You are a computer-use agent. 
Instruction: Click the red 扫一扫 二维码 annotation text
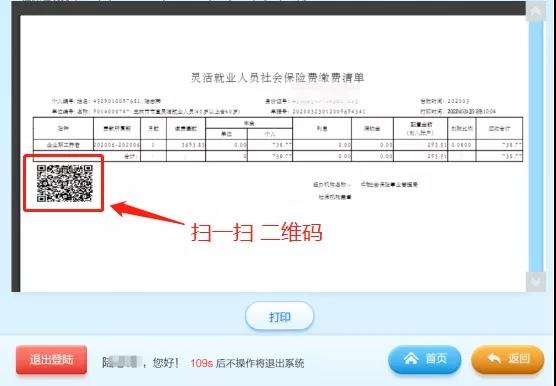coord(256,233)
